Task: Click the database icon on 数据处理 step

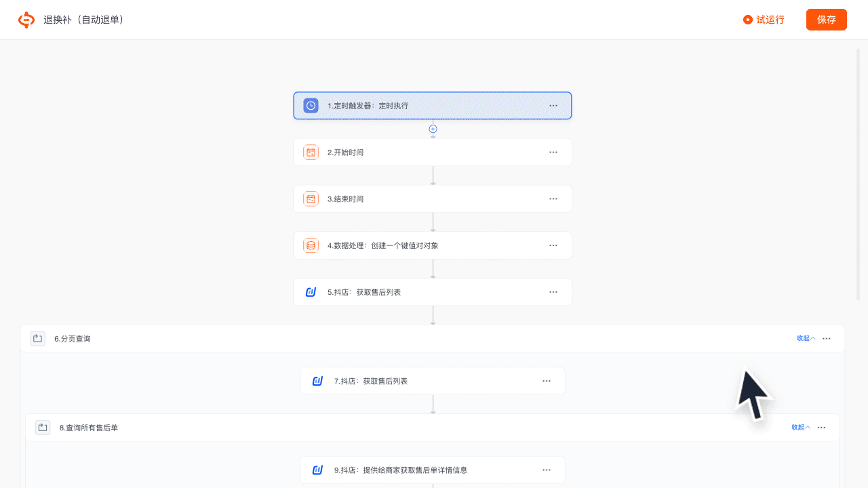Action: point(311,245)
